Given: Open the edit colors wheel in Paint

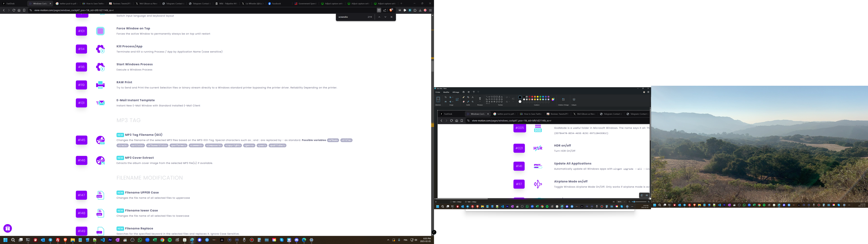Looking at the screenshot, I should (x=553, y=99).
